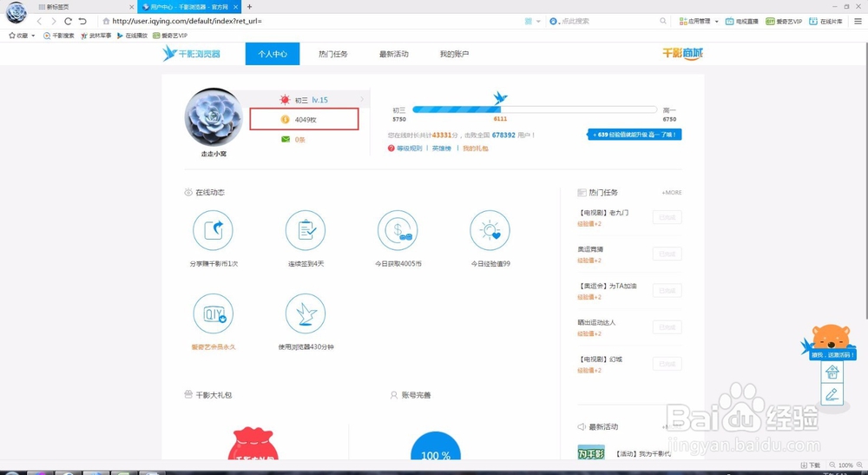Open the 英雄榜 link

[x=442, y=148]
